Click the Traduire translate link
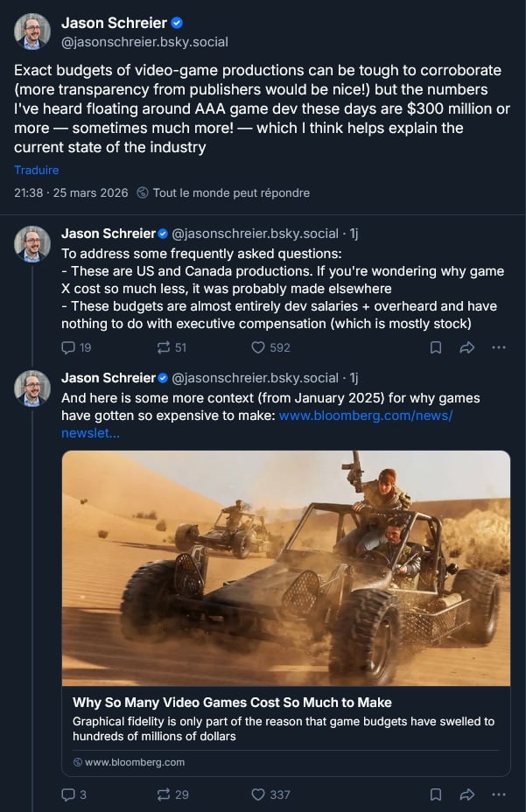The height and width of the screenshot is (812, 526). pos(37,170)
